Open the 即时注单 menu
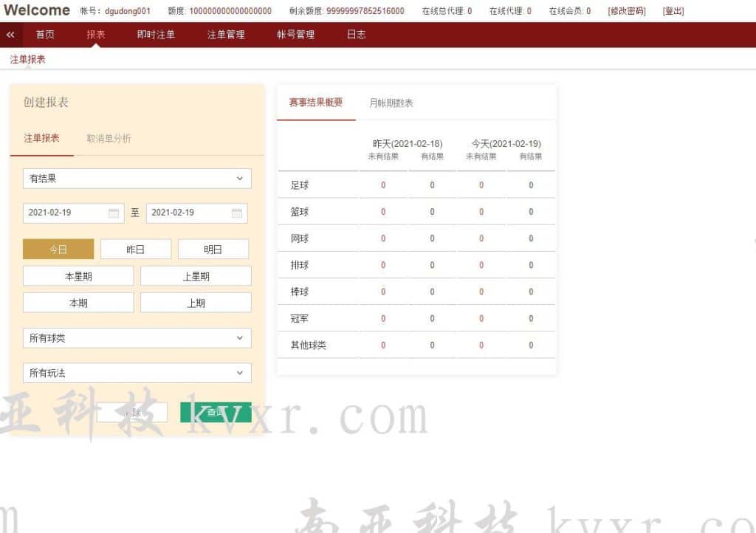Screen dimensions: 756x533 156,35
